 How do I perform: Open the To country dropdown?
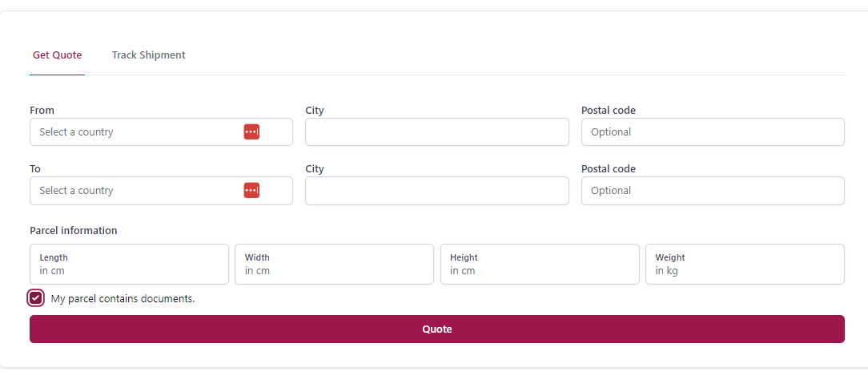point(161,191)
